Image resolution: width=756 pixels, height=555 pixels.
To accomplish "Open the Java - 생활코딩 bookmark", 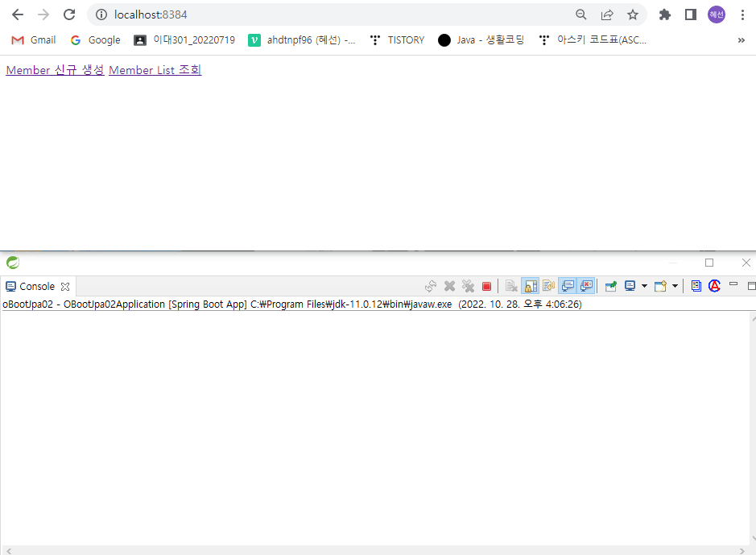I will tap(481, 40).
